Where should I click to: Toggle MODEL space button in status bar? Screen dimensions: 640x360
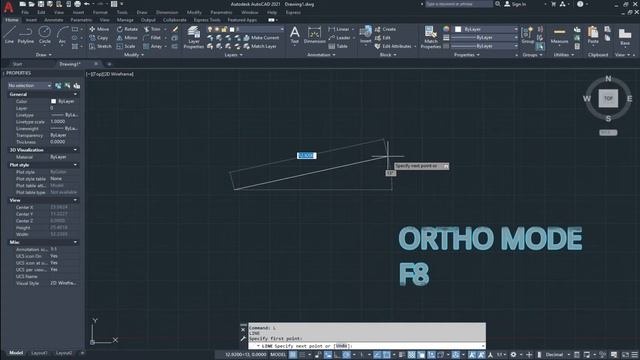278,355
